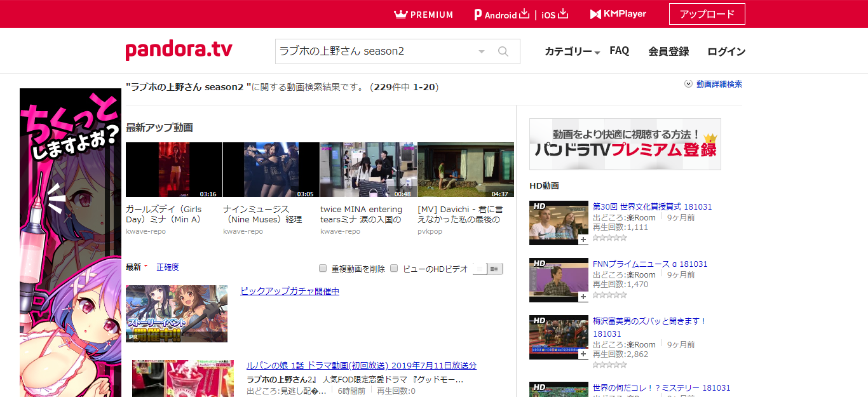
Task: Click the アップロード button
Action: click(x=707, y=14)
